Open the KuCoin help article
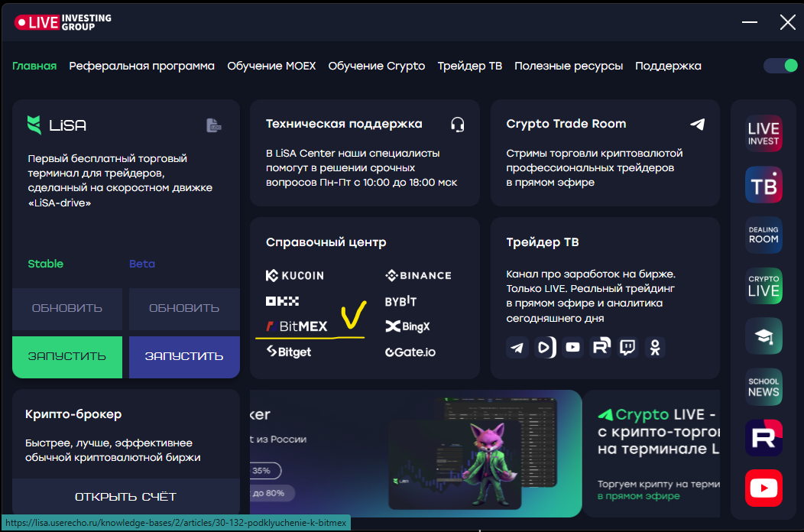804x532 pixels. coord(295,275)
